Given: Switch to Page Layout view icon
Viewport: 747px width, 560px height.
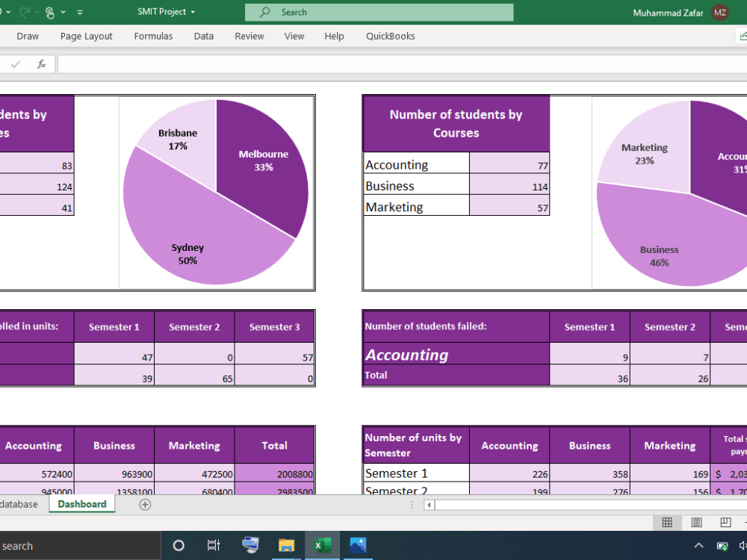Looking at the screenshot, I should point(696,523).
